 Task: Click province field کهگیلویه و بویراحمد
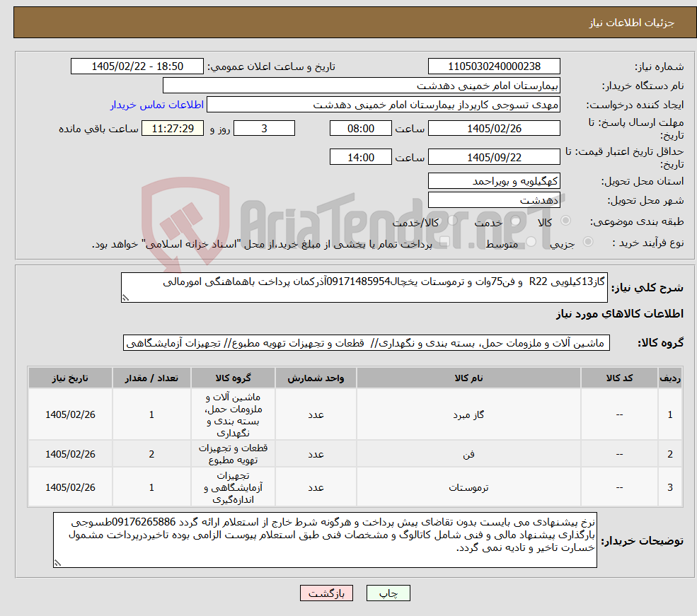[x=494, y=181]
